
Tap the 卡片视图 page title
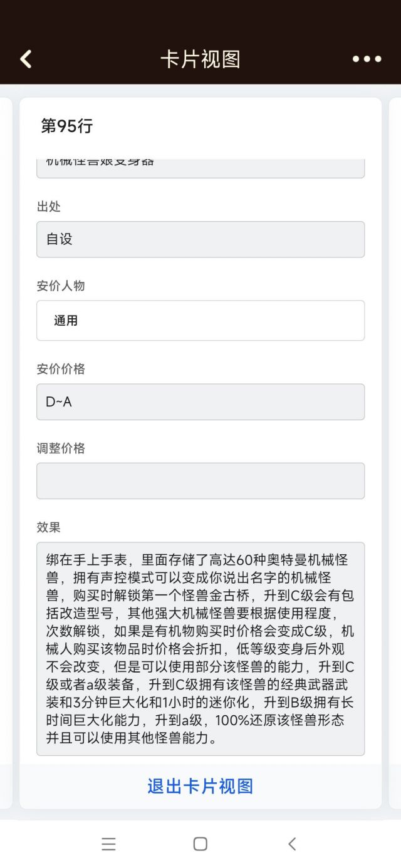200,59
